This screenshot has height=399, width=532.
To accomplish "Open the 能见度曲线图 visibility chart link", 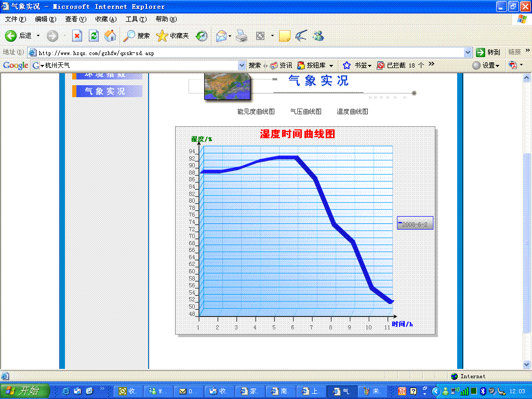I will [256, 112].
